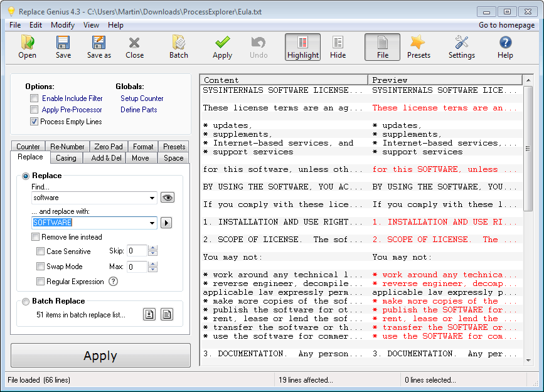Click the scroll down arrow of content list

[528, 361]
